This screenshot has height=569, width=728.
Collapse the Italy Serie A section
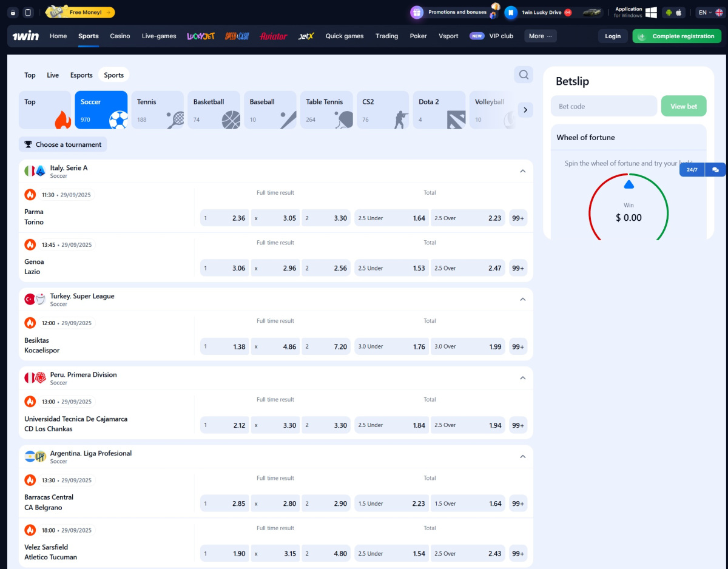522,171
